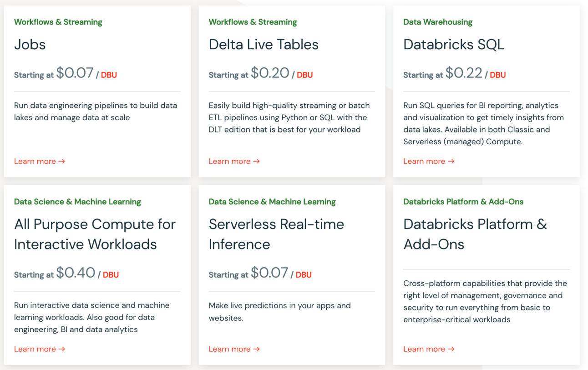The height and width of the screenshot is (370, 588).
Task: Click Data Science & Machine Learning above All Purpose Compute
Action: (x=77, y=202)
